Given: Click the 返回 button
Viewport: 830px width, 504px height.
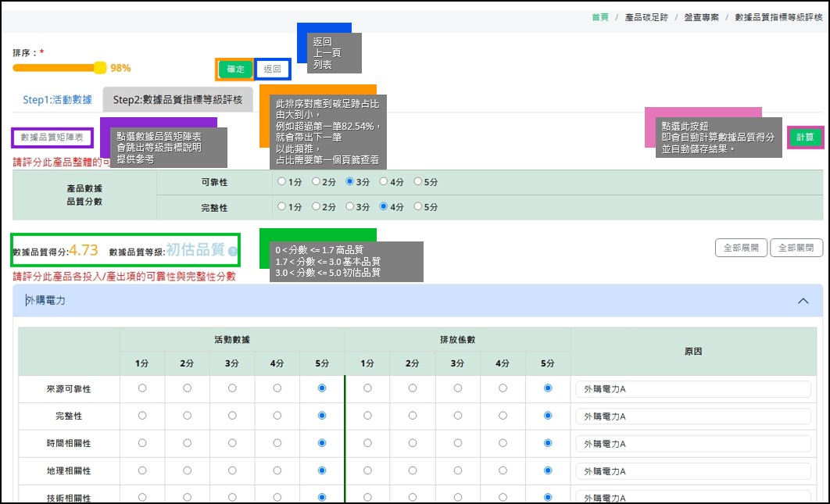Looking at the screenshot, I should (x=272, y=70).
